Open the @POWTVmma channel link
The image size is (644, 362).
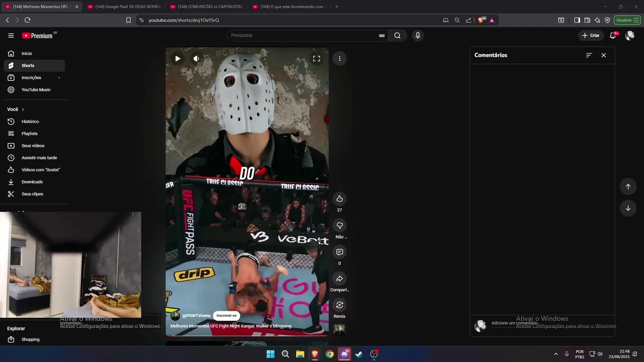click(x=196, y=316)
